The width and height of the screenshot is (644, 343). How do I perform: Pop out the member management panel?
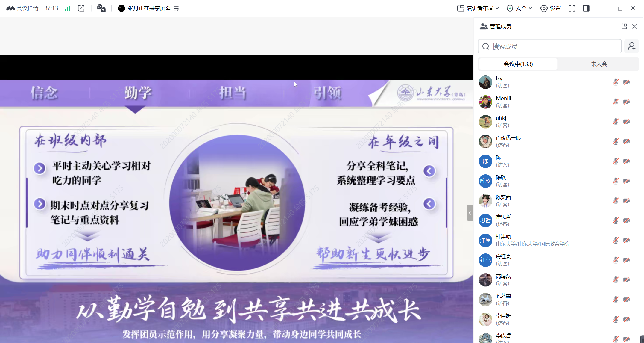(x=624, y=26)
